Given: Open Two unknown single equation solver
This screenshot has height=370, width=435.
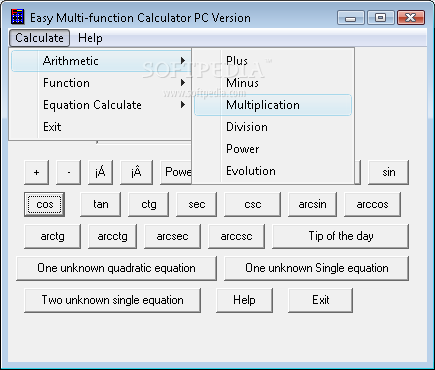Looking at the screenshot, I should click(x=113, y=300).
